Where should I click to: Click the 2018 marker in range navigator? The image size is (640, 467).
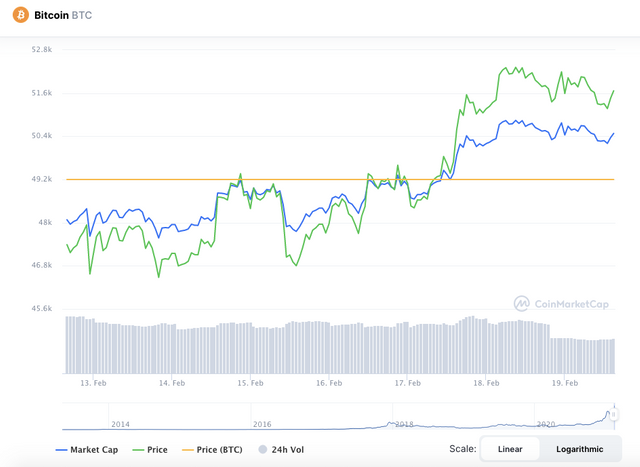tap(404, 424)
